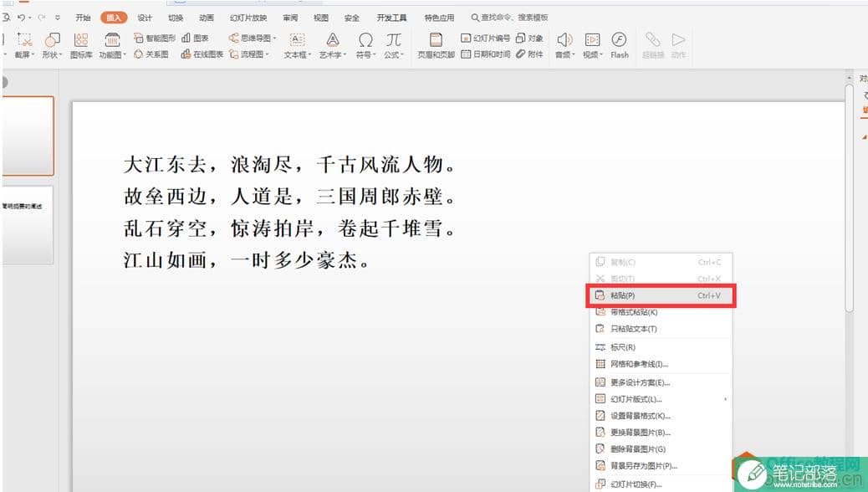Insert a 公式 formula

[394, 45]
